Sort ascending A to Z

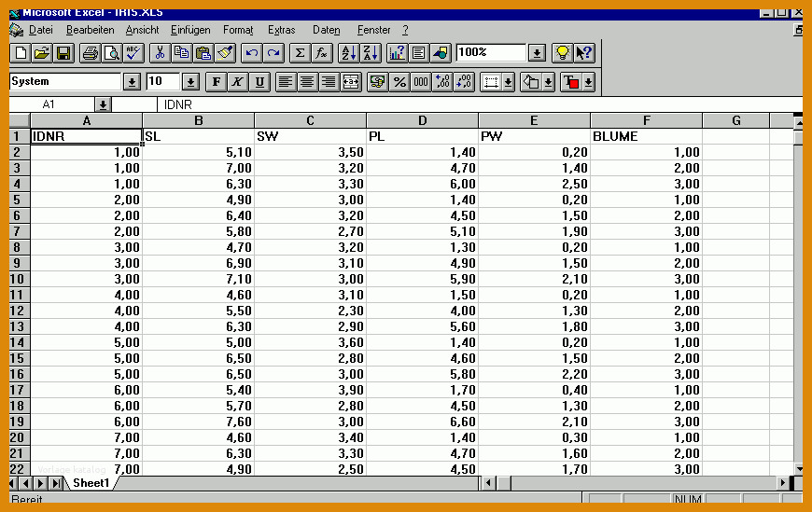click(348, 53)
